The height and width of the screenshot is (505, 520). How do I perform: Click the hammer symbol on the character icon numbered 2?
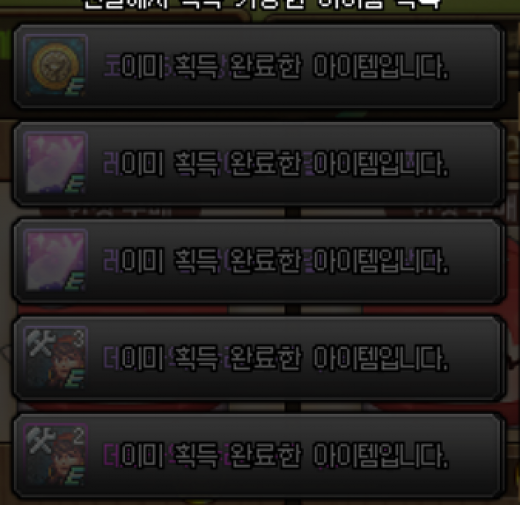[41, 440]
